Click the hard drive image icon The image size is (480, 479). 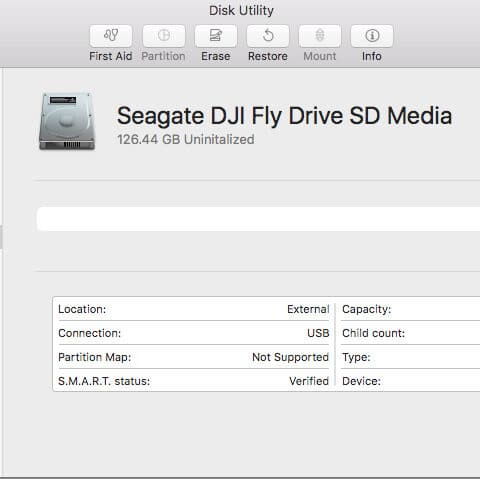coord(67,121)
